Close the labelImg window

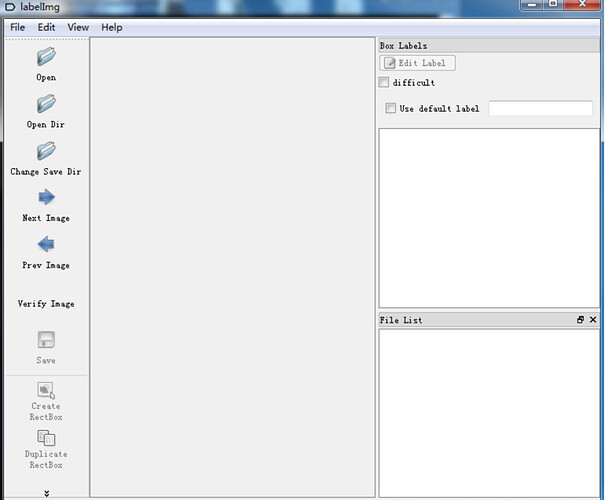[582, 5]
